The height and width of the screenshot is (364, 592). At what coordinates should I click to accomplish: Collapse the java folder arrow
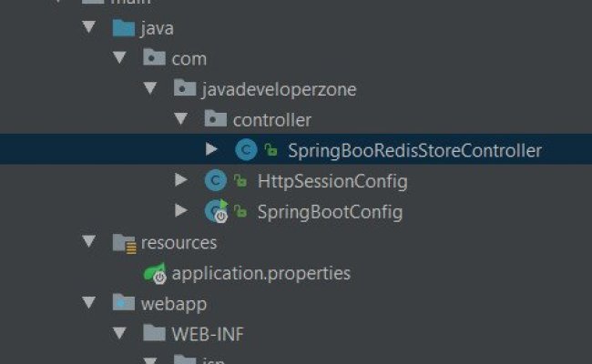[x=89, y=26]
